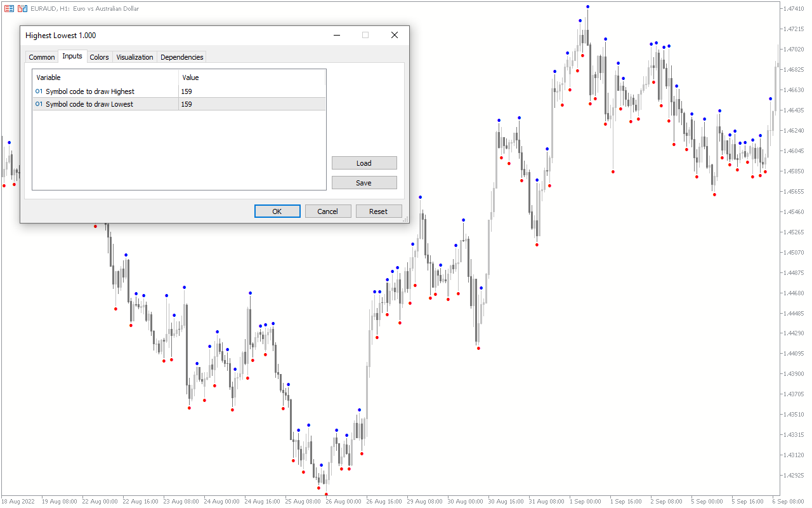Close the Highest Lowest dialog window

click(x=395, y=36)
